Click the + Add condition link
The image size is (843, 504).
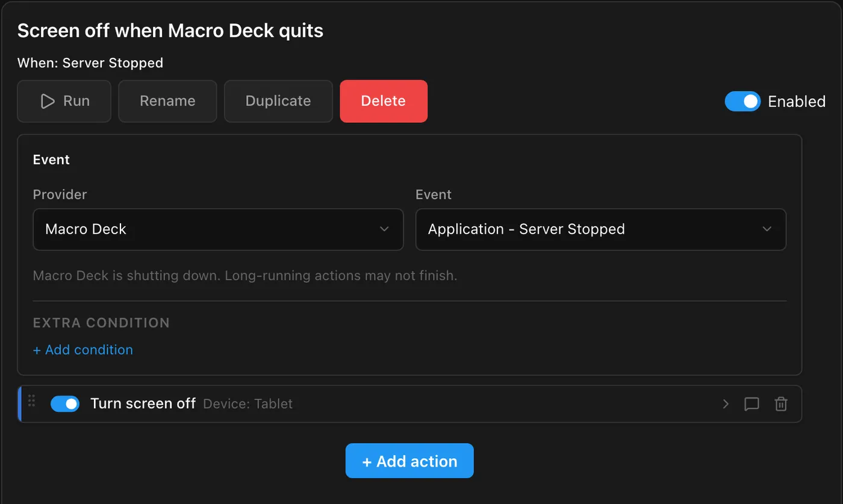click(x=83, y=350)
